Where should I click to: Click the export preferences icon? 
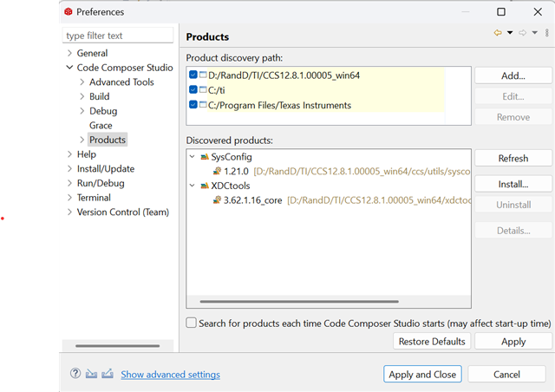coord(108,374)
